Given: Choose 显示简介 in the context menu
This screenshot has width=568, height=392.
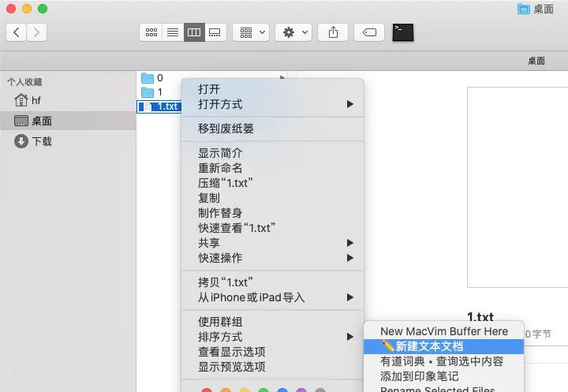Looking at the screenshot, I should (x=272, y=153).
